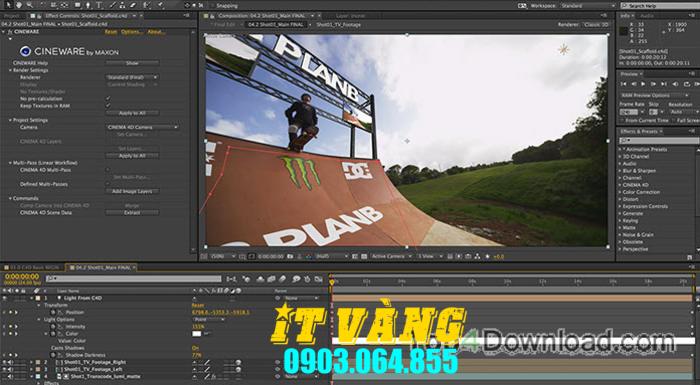Viewport: 700px width, 385px height.
Task: Open Renderer dropdown Standard (Final)
Action: (132, 77)
